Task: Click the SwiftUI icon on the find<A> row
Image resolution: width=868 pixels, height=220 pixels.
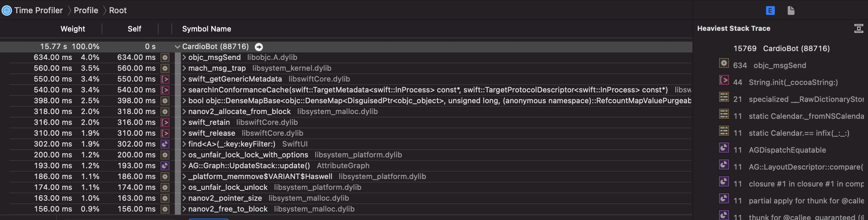Action: click(x=165, y=144)
